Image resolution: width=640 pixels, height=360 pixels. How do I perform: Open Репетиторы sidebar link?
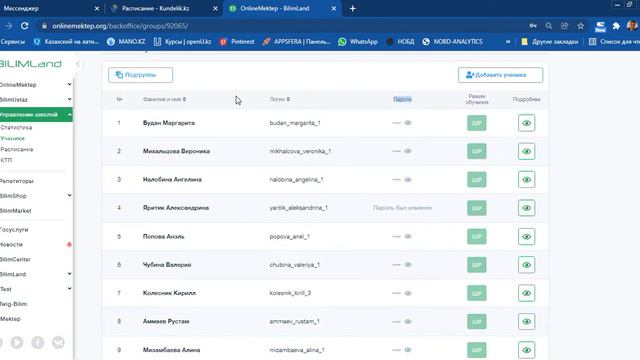point(17,181)
